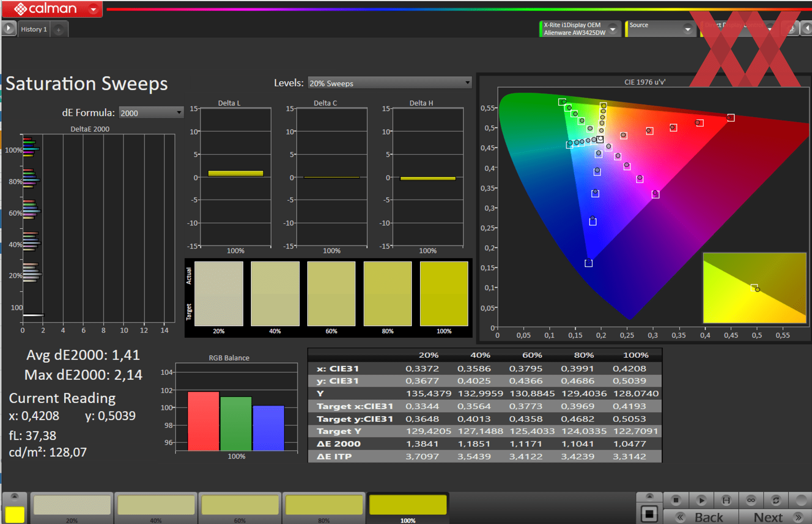Switch to the History 1 tab
This screenshot has width=812, height=524.
tap(34, 30)
